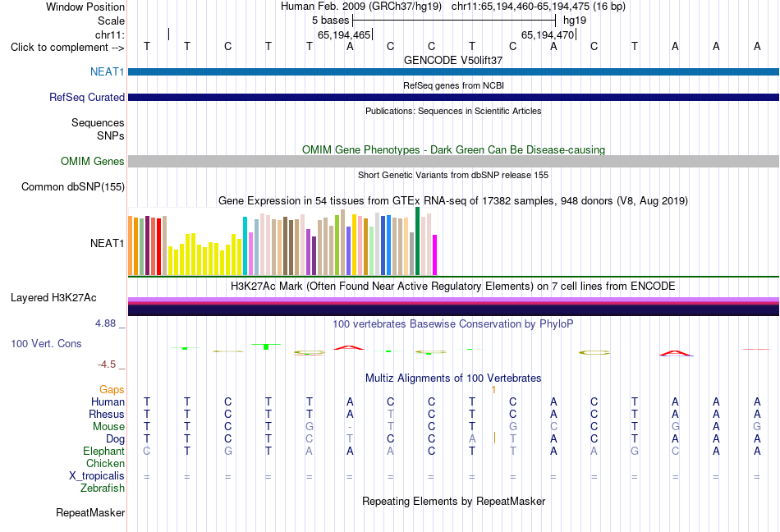Viewport: 780px width, 532px height.
Task: Click the Rhesus species label
Action: pos(107,414)
